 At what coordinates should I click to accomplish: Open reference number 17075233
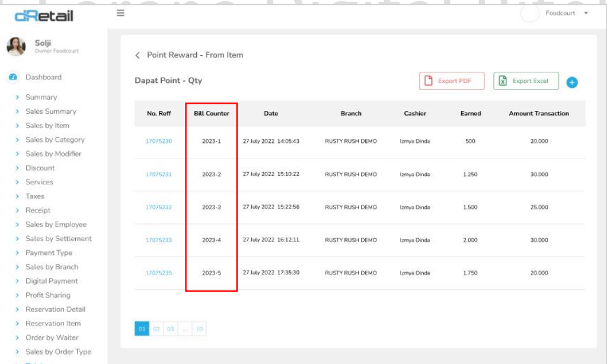pyautogui.click(x=159, y=240)
